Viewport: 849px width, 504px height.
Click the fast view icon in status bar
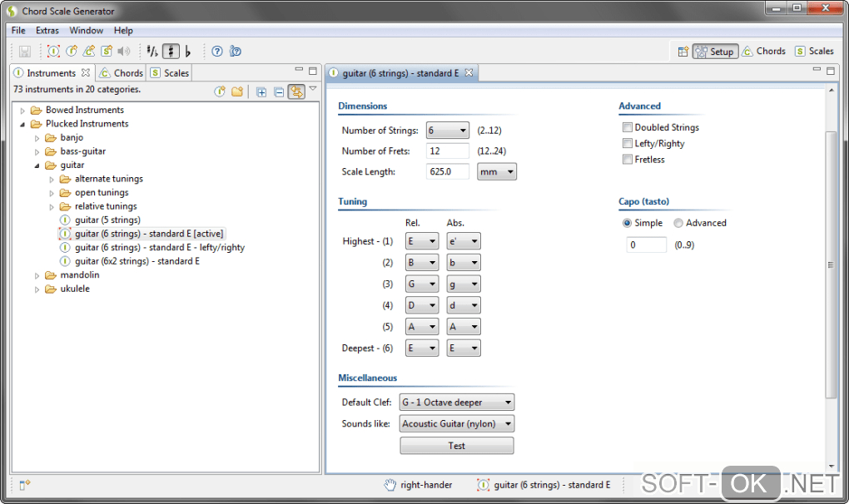click(25, 485)
